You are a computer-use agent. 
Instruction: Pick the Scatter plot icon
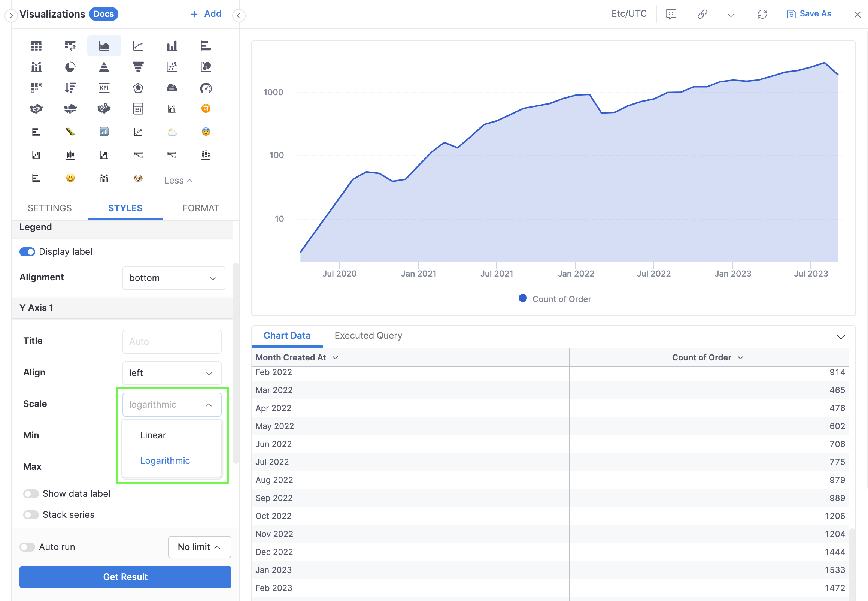172,67
